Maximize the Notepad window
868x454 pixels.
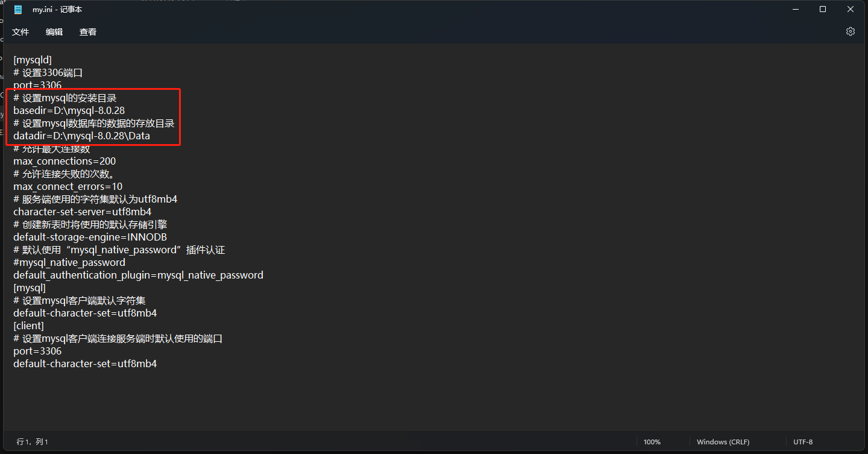pyautogui.click(x=823, y=9)
